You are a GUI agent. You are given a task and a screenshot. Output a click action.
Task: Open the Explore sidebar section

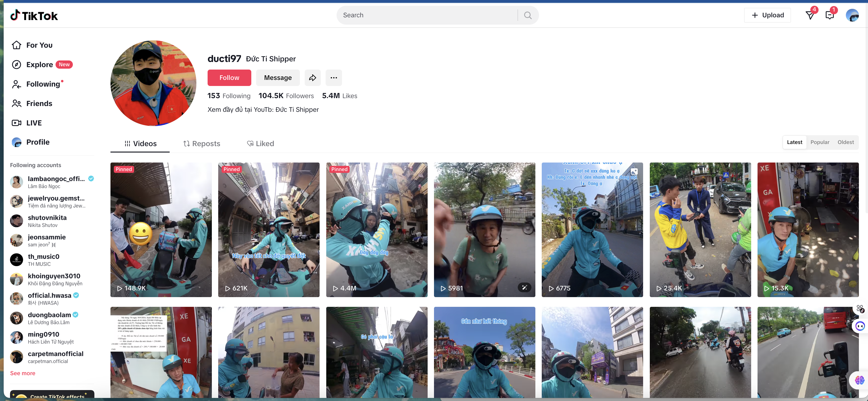[x=40, y=64]
